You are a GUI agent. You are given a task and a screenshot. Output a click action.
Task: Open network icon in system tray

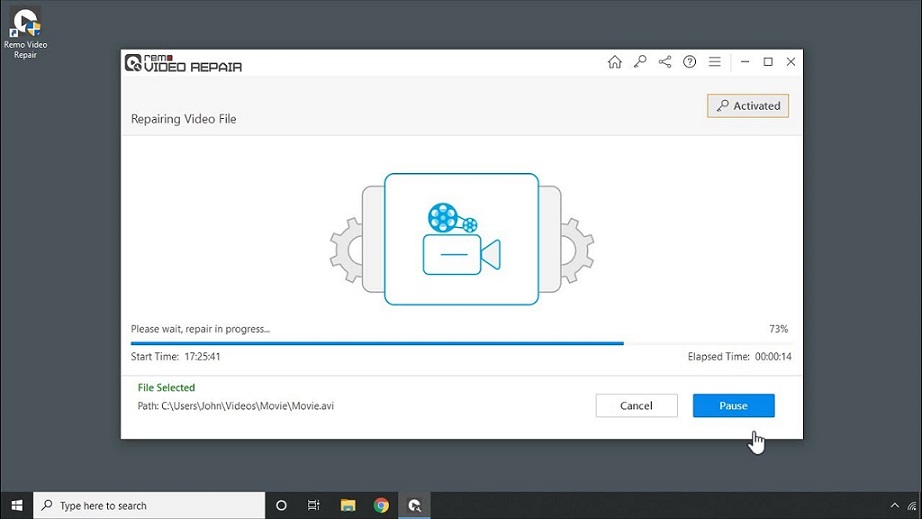(913, 505)
